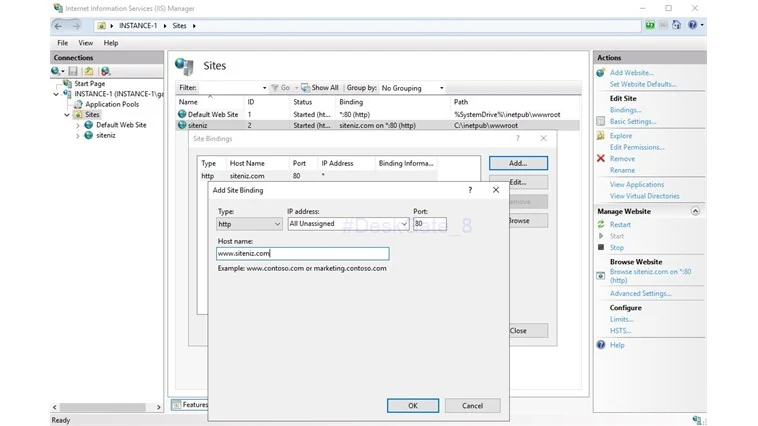Click the up folder icon in Connections toolbar

[89, 72]
